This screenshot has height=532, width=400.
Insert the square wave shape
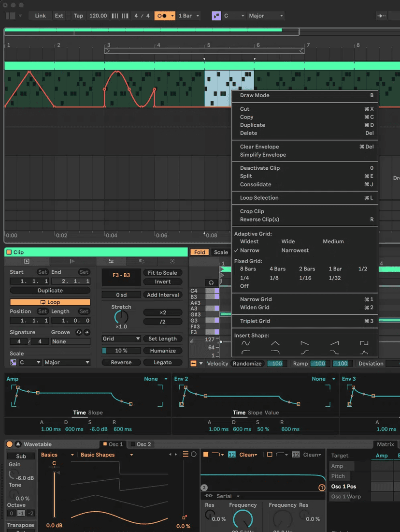(x=364, y=343)
